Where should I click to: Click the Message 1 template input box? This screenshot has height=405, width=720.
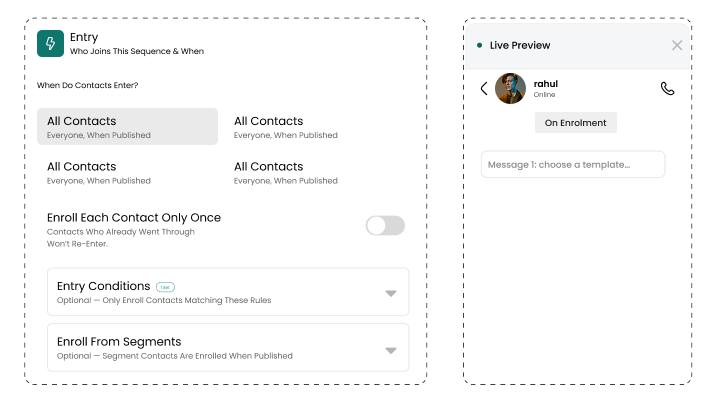click(573, 164)
